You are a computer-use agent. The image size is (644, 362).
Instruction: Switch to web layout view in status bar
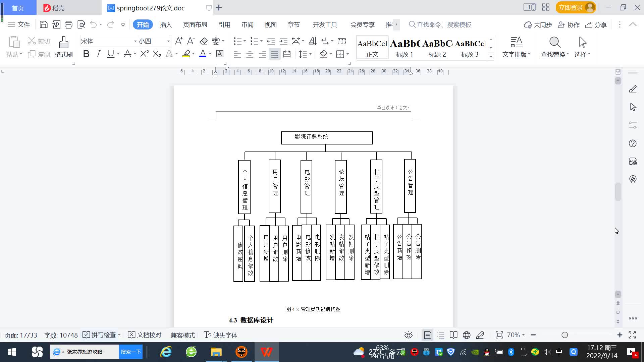pos(467,335)
